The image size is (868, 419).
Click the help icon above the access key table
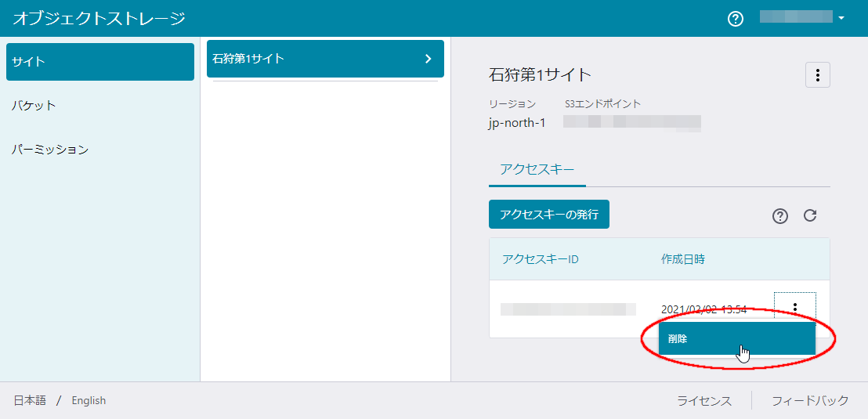[779, 216]
